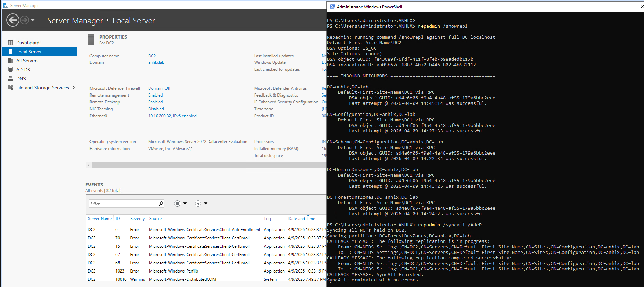Expand File and Storage Services submenu arrow
This screenshot has width=644, height=287.
(74, 88)
